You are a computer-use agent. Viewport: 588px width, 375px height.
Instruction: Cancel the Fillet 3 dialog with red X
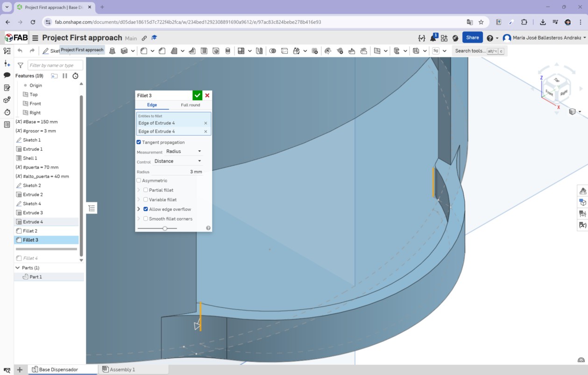[207, 95]
